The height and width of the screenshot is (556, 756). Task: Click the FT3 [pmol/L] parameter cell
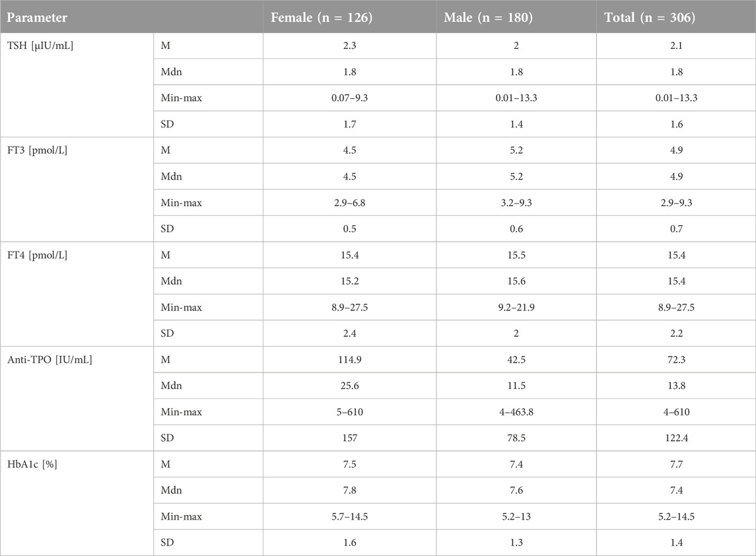(x=37, y=151)
